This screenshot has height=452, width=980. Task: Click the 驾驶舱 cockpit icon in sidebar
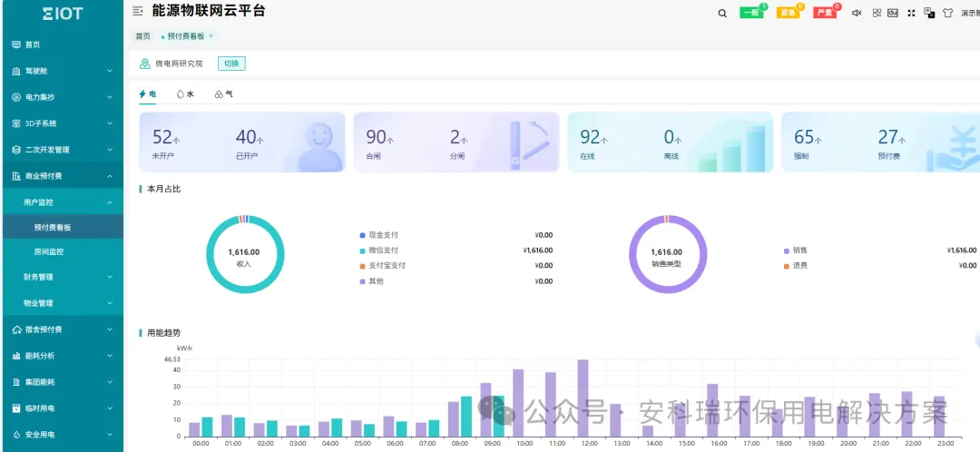[x=16, y=71]
